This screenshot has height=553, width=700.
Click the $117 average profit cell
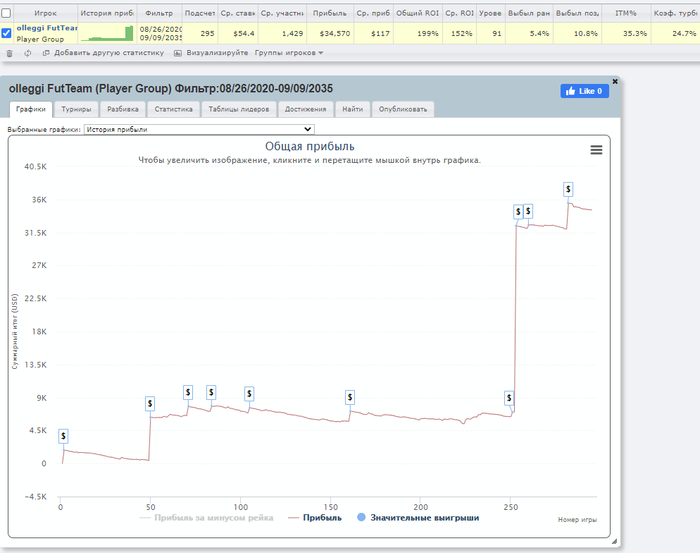pyautogui.click(x=374, y=33)
